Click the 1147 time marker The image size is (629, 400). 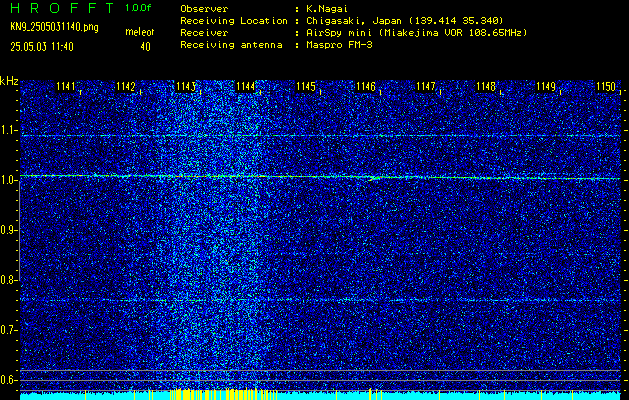[x=426, y=86]
